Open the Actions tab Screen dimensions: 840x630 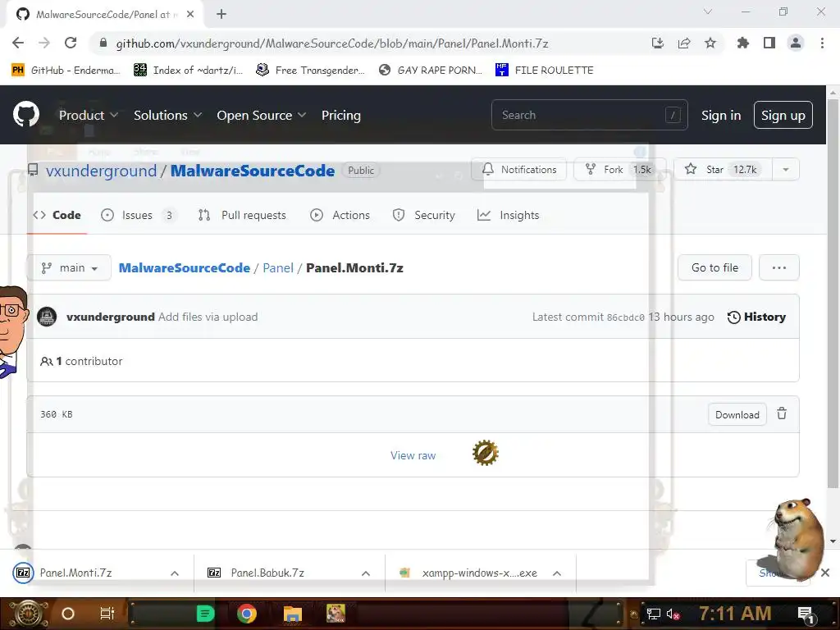point(340,215)
